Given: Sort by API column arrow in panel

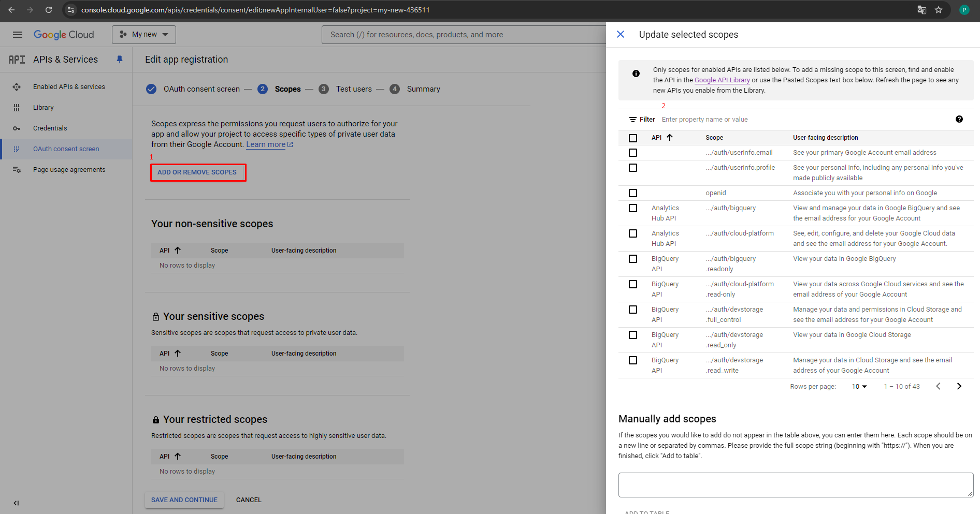Looking at the screenshot, I should click(x=670, y=138).
